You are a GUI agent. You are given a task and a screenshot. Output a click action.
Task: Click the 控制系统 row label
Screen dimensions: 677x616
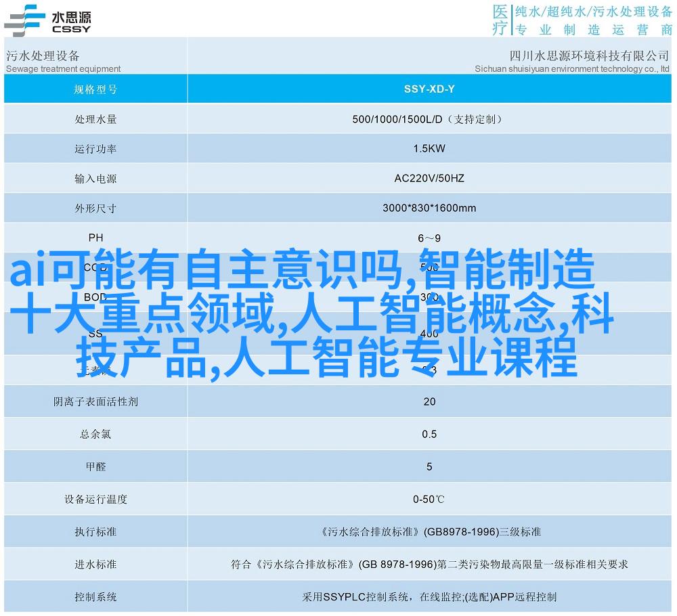click(x=95, y=597)
